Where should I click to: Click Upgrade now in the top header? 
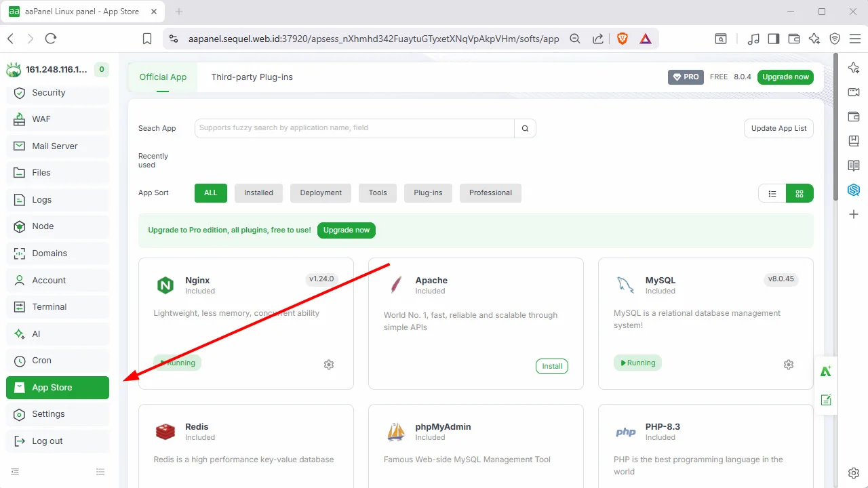pyautogui.click(x=785, y=77)
